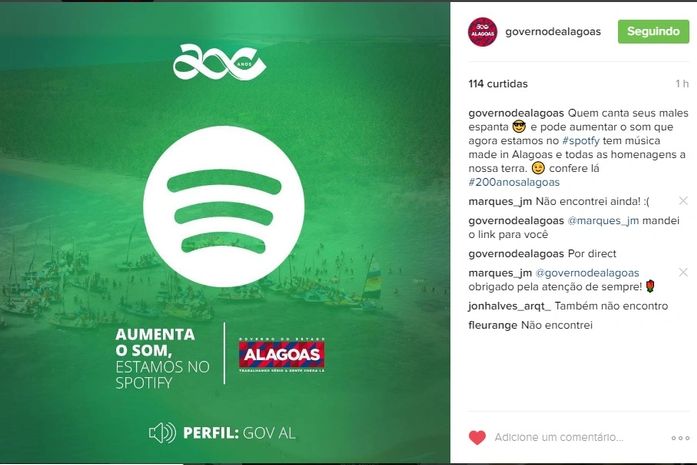Screen dimensions: 697x465
Task: Click the Alagoas government logo badge
Action: pyautogui.click(x=282, y=355)
